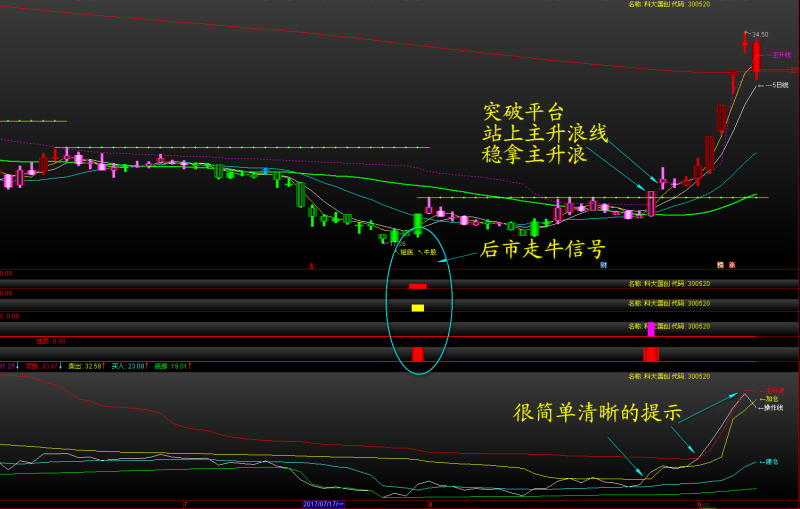Select the stock name 科大国创 label at top
Image resolution: width=800 pixels, height=509 pixels.
pyautogui.click(x=656, y=4)
